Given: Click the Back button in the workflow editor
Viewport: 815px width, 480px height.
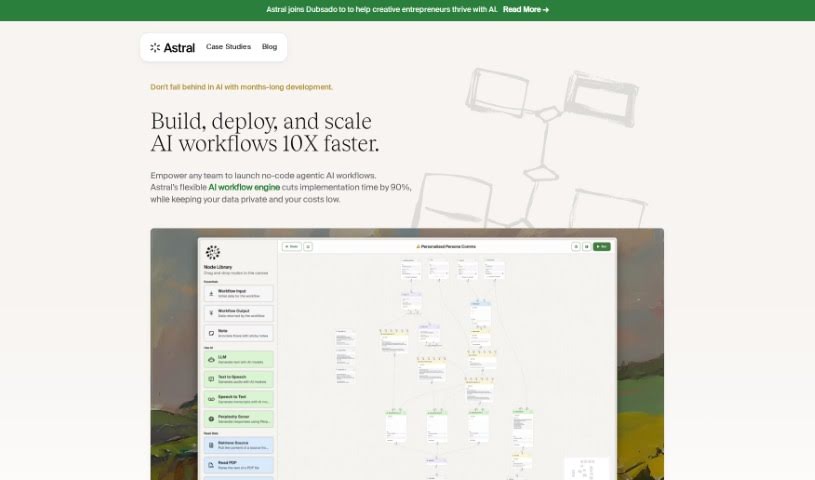Looking at the screenshot, I should (x=291, y=247).
